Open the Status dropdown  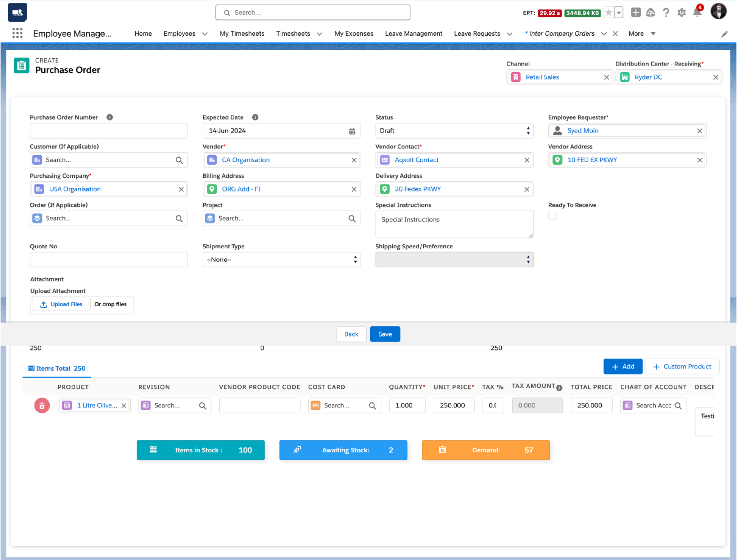tap(454, 131)
